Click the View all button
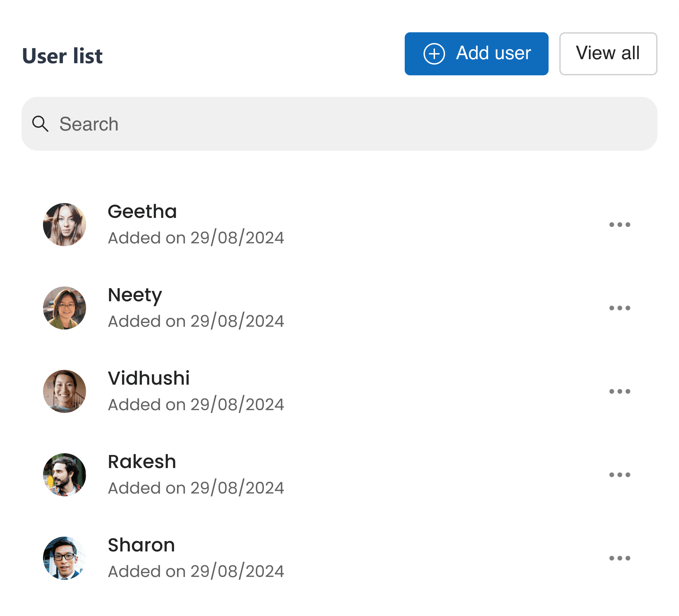679x616 pixels. coord(608,53)
